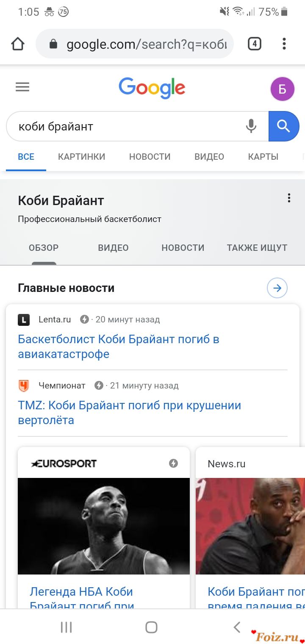Tap the purple account avatar
The image size is (305, 644).
(x=282, y=89)
